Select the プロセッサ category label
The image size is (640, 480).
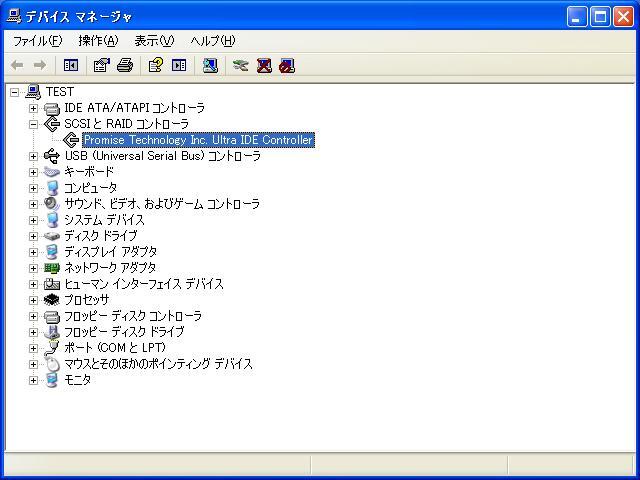tap(87, 300)
